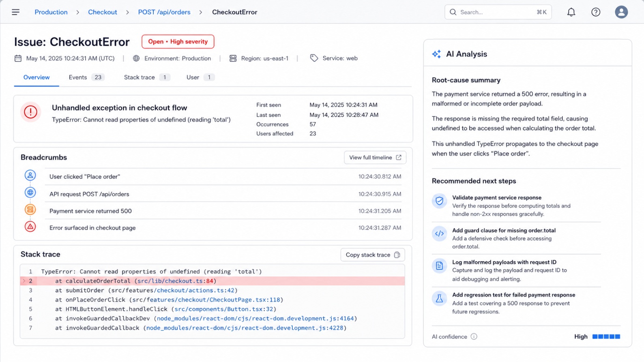
Task: Click the blue AI confidence level bar
Action: click(606, 336)
